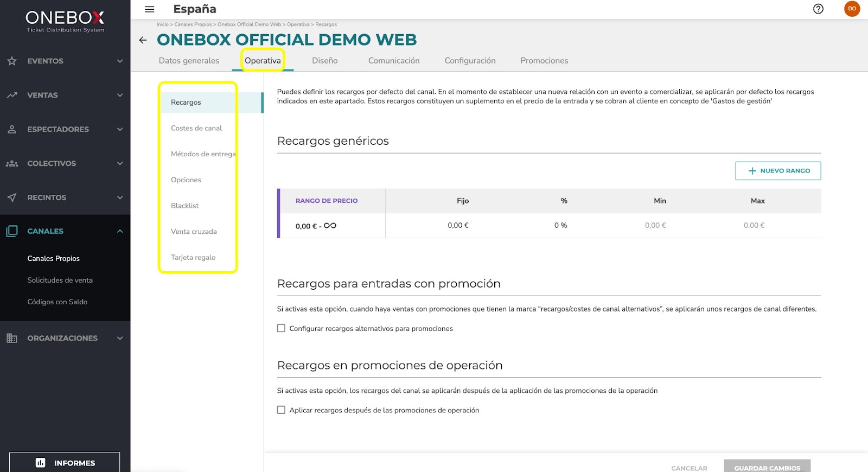868x472 pixels.
Task: Select Costes de canal in side menu
Action: point(196,128)
